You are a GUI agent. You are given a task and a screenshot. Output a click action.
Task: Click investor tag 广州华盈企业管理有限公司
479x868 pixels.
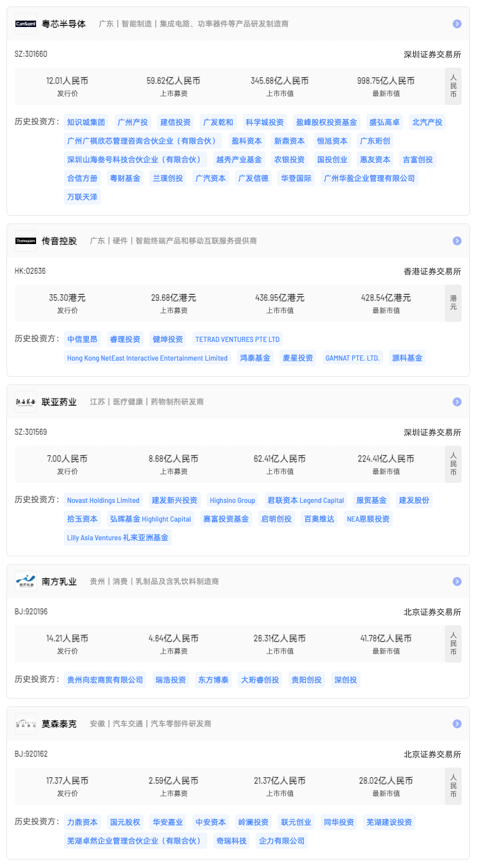click(370, 178)
